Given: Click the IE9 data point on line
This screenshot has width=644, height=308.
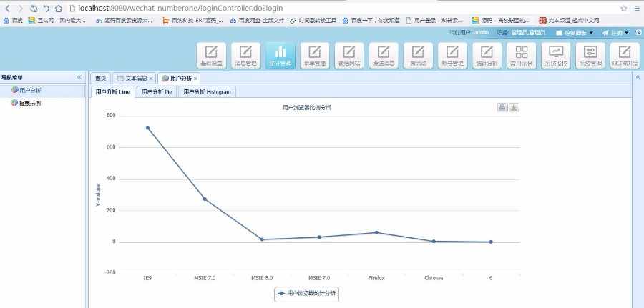Looking at the screenshot, I should click(147, 128).
